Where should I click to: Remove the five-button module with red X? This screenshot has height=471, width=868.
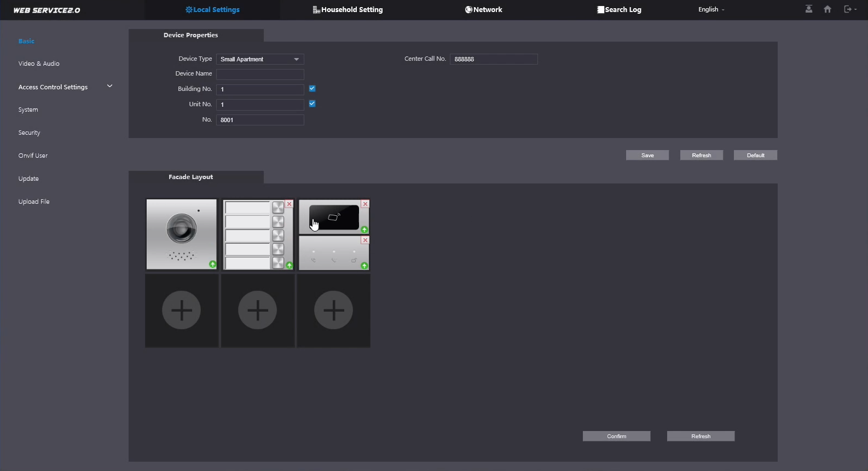tap(290, 204)
